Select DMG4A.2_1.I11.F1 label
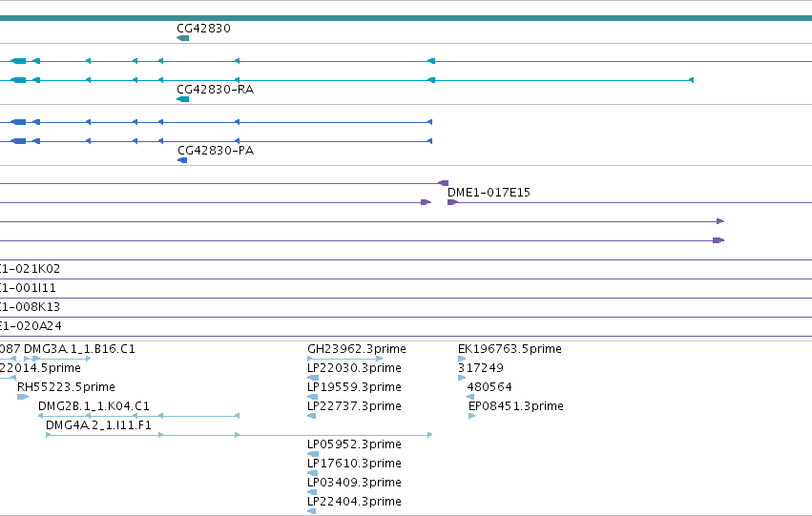This screenshot has height=516, width=812. point(98,425)
